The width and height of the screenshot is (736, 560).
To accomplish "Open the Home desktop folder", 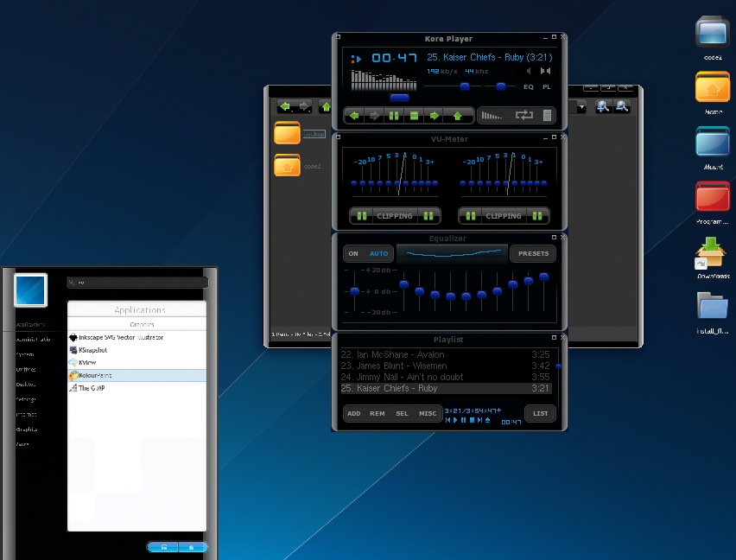I will [x=713, y=92].
